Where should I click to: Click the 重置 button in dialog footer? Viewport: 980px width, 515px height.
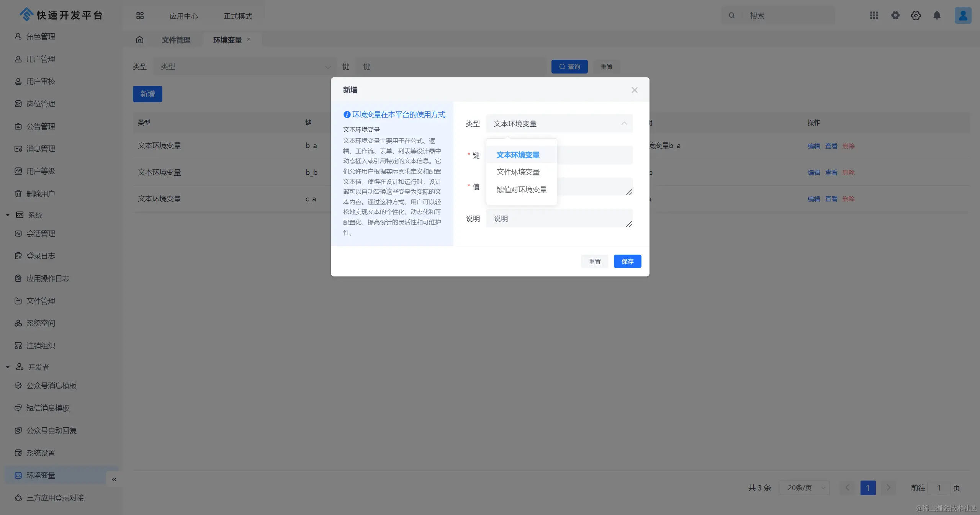click(x=594, y=262)
